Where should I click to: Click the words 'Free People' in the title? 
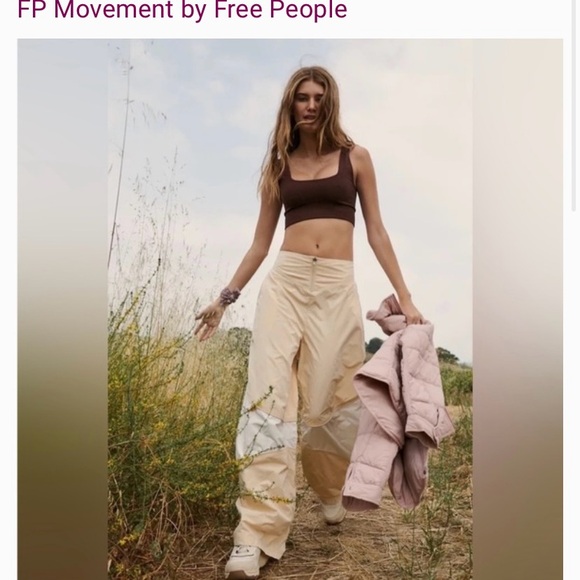280,10
